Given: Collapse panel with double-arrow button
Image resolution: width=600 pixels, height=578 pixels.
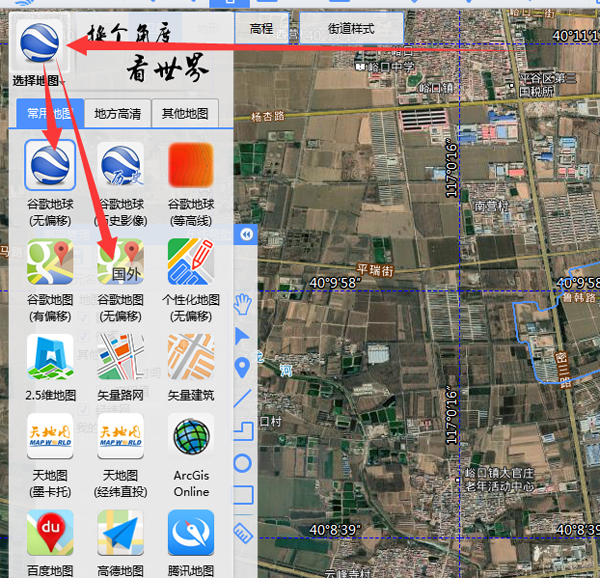Looking at the screenshot, I should click(247, 234).
